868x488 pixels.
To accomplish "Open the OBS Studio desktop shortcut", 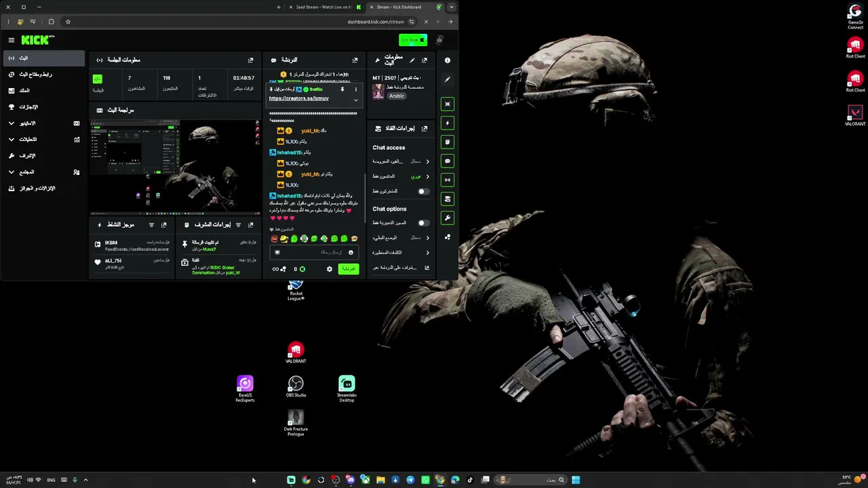I will pos(296,387).
